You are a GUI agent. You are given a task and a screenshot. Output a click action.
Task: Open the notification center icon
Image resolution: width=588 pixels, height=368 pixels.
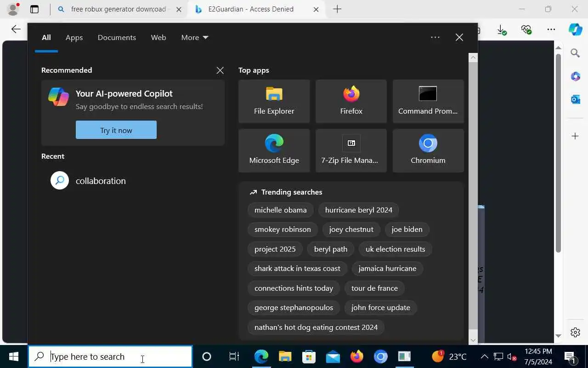click(x=570, y=356)
